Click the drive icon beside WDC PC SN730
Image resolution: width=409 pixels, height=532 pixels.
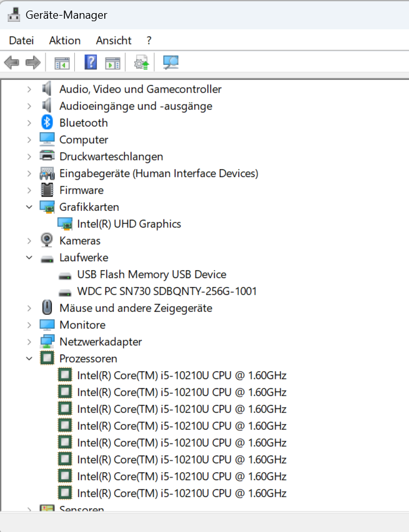tap(65, 293)
